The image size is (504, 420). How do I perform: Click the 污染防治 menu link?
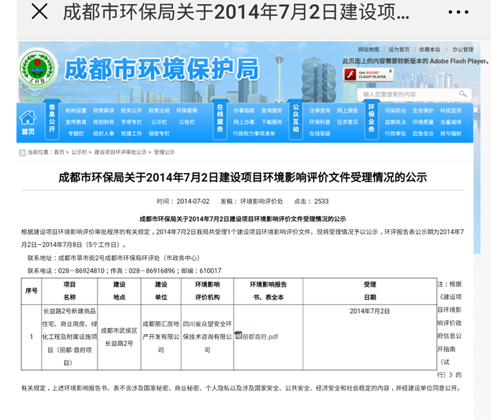pos(395,110)
